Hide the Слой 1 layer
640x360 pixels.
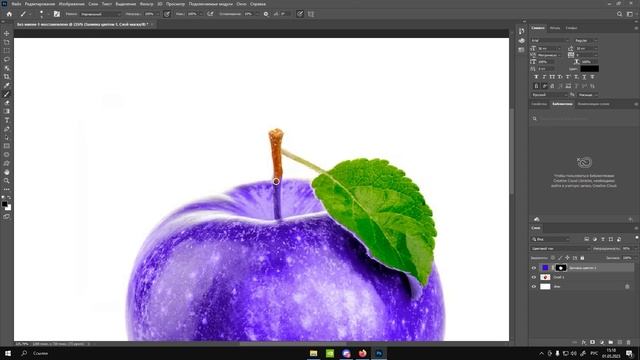point(534,277)
